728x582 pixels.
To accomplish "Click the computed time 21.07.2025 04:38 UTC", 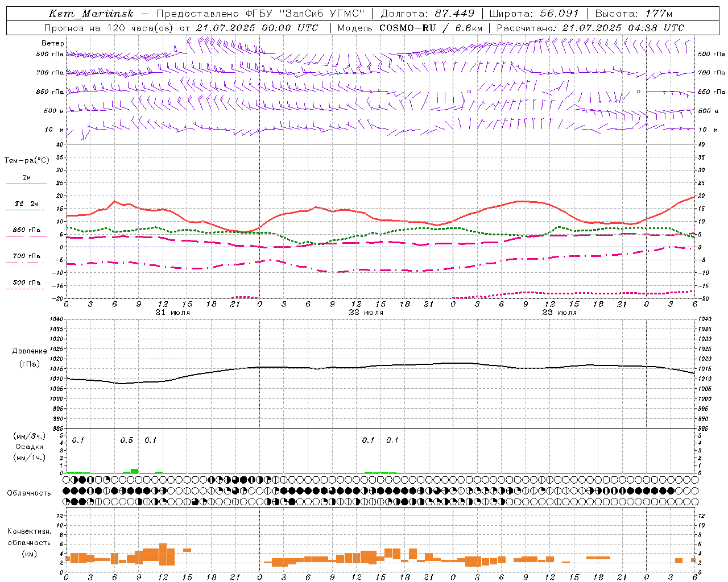I will (623, 28).
